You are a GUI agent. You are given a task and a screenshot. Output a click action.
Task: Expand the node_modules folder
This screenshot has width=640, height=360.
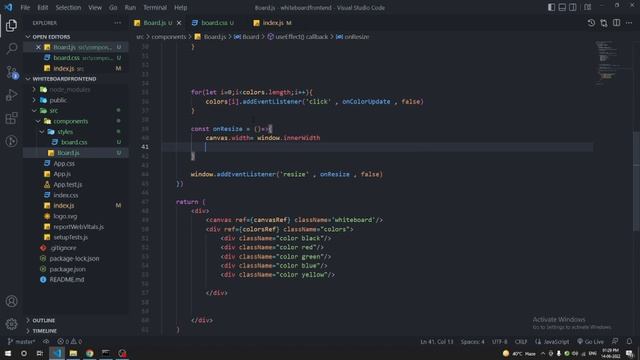point(76,89)
